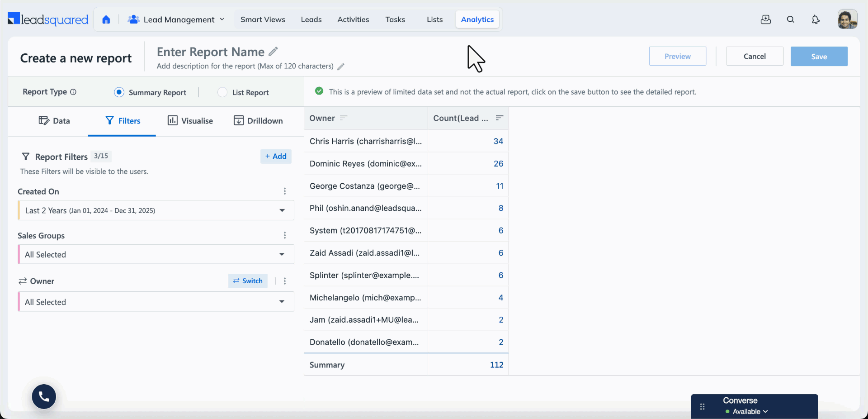This screenshot has width=868, height=419.
Task: Click count 26 for Dominic Reyes
Action: pos(498,163)
